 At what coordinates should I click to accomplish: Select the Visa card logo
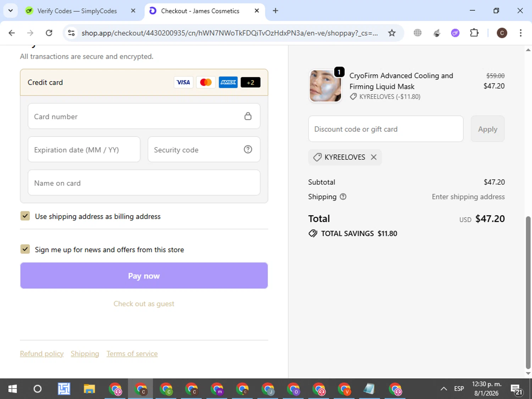(183, 82)
